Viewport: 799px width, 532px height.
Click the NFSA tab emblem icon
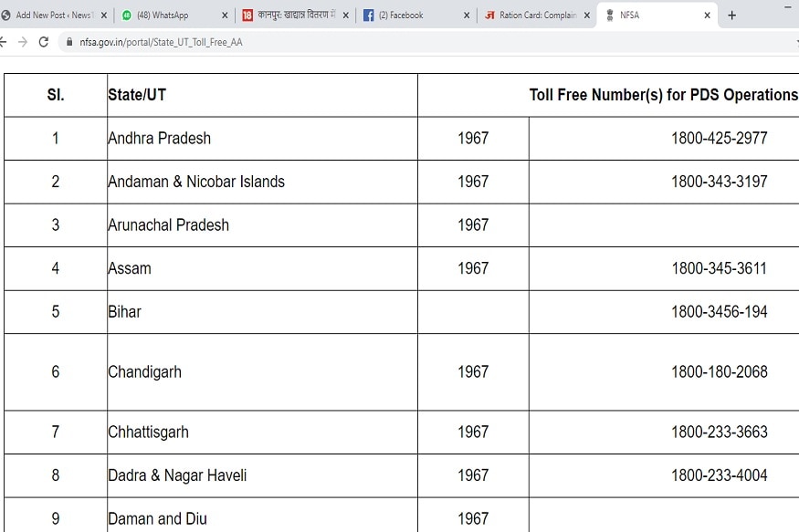coord(609,16)
